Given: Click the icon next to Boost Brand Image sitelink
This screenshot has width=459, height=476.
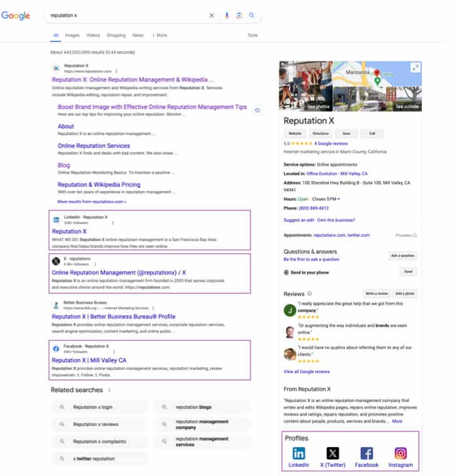Looking at the screenshot, I should coord(257,110).
